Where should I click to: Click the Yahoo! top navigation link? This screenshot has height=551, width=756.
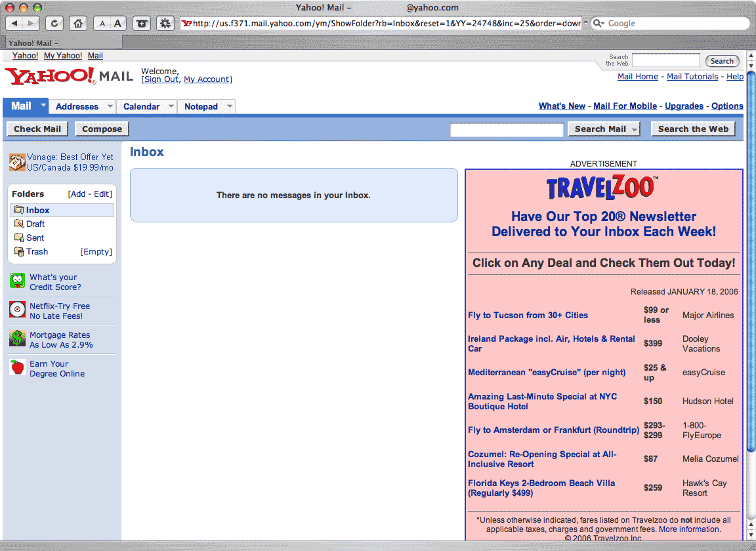coord(25,56)
